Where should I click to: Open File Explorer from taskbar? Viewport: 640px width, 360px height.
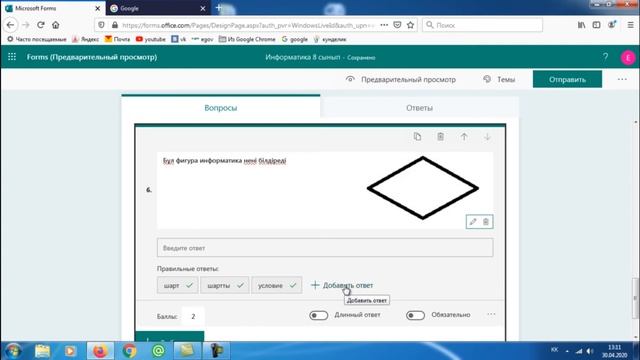tap(42, 351)
